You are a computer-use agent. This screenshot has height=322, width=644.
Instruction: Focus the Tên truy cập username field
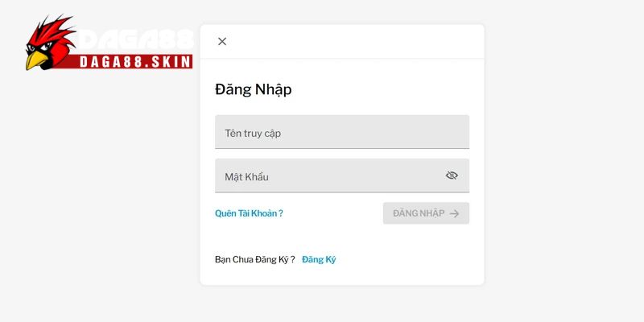click(x=342, y=132)
